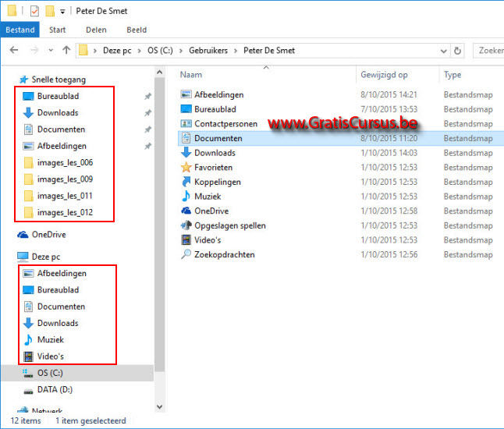Select the Koppelingen shortcut icon
This screenshot has height=429, width=504.
[186, 182]
